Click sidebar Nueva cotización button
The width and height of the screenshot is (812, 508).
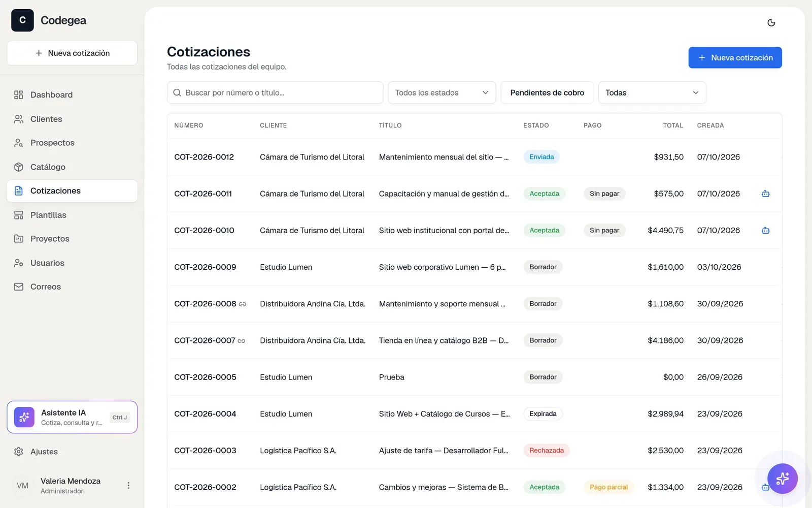[x=72, y=53]
